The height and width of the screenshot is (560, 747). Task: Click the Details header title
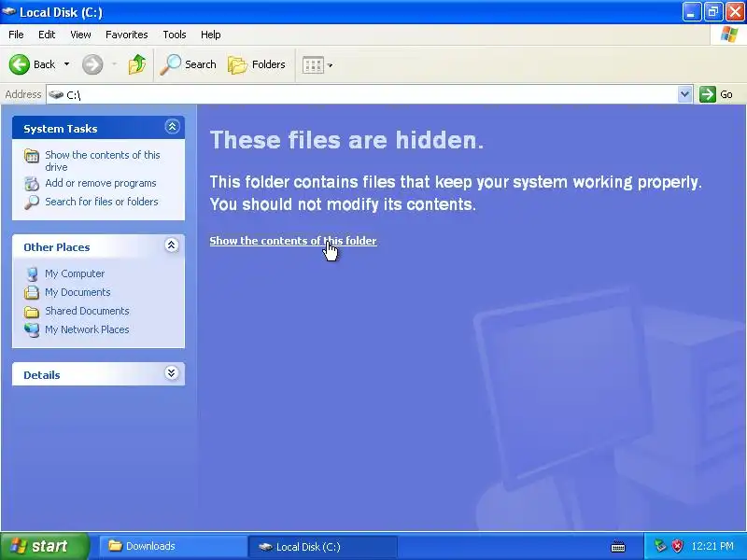pyautogui.click(x=42, y=375)
